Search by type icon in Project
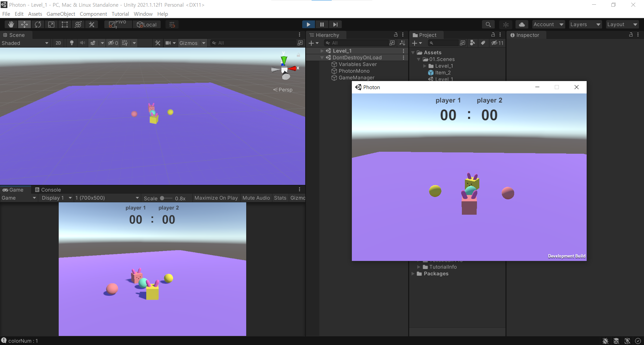 coord(473,43)
